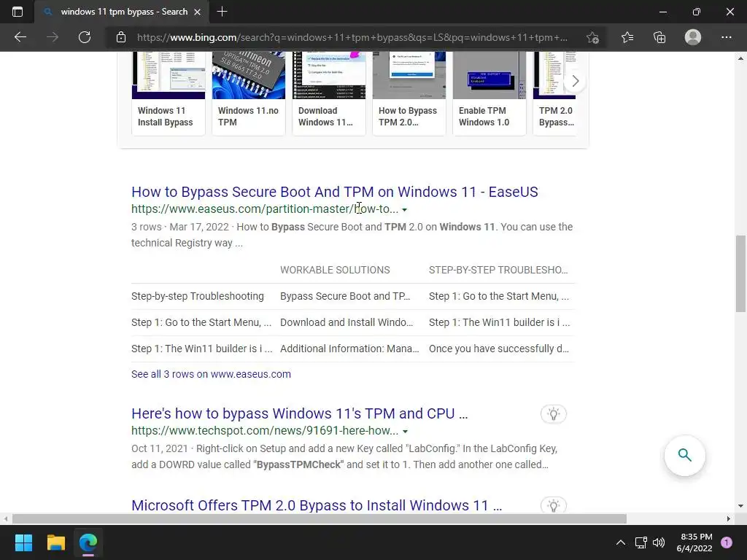Click the floating search magnifier button
Screen dimensions: 747x560
click(x=684, y=455)
